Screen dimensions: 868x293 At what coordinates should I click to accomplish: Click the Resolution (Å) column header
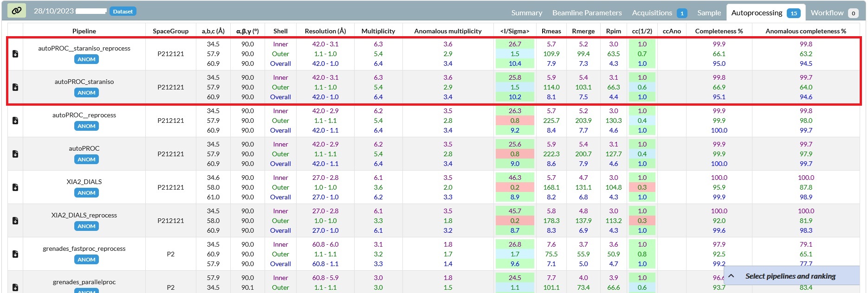tap(325, 31)
